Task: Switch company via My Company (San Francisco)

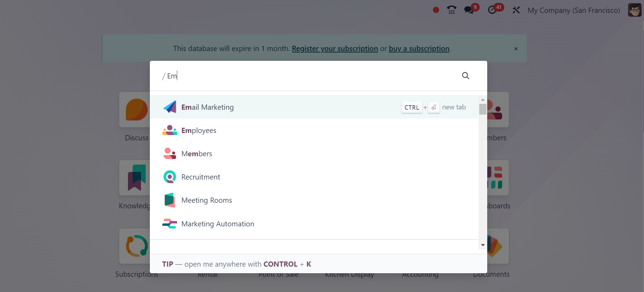Action: 574,10
